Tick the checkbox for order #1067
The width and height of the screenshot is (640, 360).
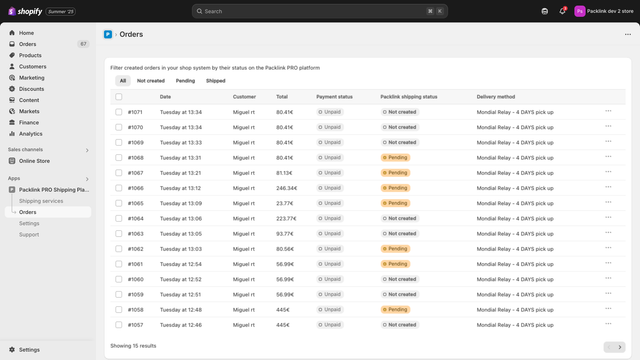tap(118, 173)
